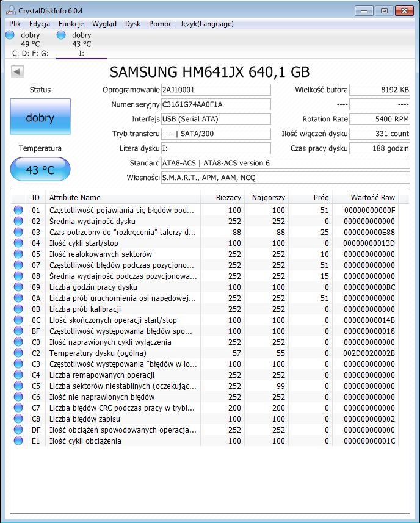This screenshot has width=420, height=523.
Task: Open the Dysk menu
Action: click(132, 24)
